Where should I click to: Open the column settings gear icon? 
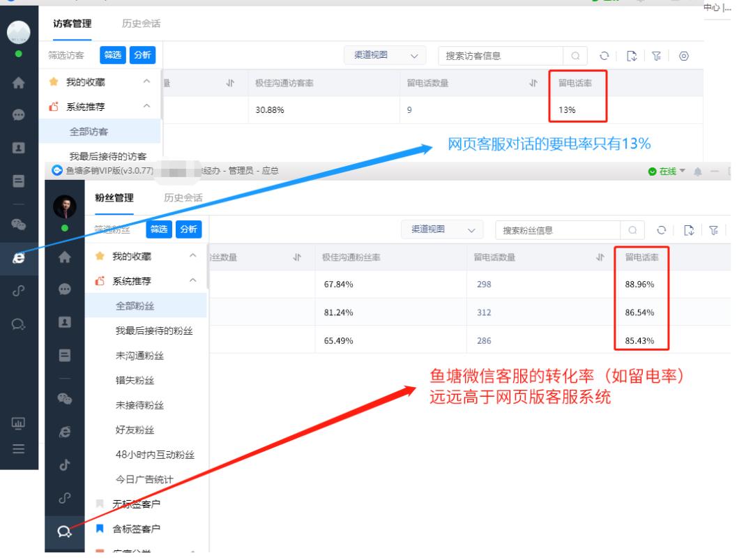[x=684, y=56]
